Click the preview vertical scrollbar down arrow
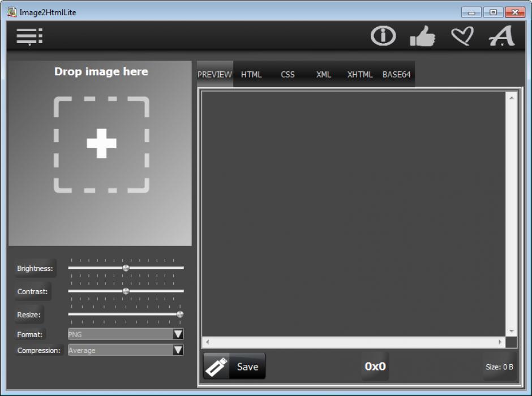This screenshot has height=396, width=532. point(512,331)
